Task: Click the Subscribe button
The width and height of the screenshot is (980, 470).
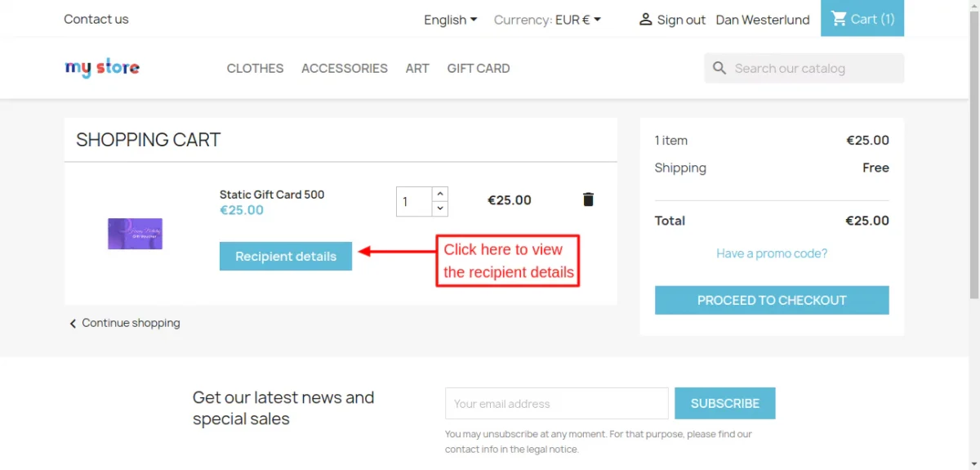Action: coord(724,403)
